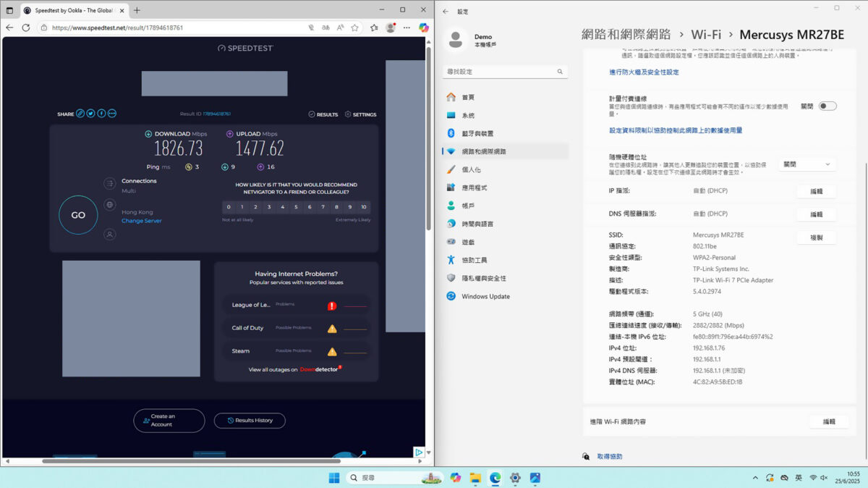868x488 pixels.
Task: Click the Settings window back arrow
Action: pyautogui.click(x=446, y=12)
